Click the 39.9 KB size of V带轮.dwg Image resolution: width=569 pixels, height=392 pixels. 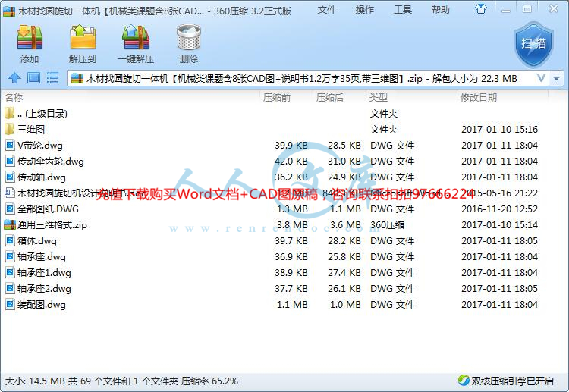[291, 146]
